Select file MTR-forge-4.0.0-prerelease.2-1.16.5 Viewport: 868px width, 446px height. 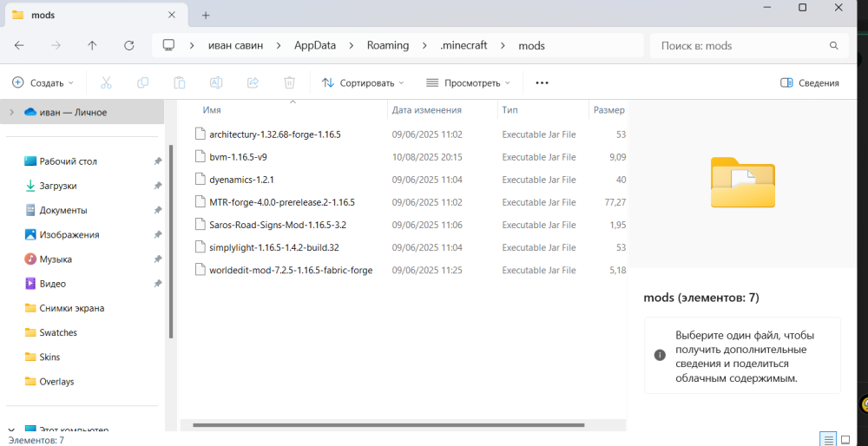click(282, 202)
